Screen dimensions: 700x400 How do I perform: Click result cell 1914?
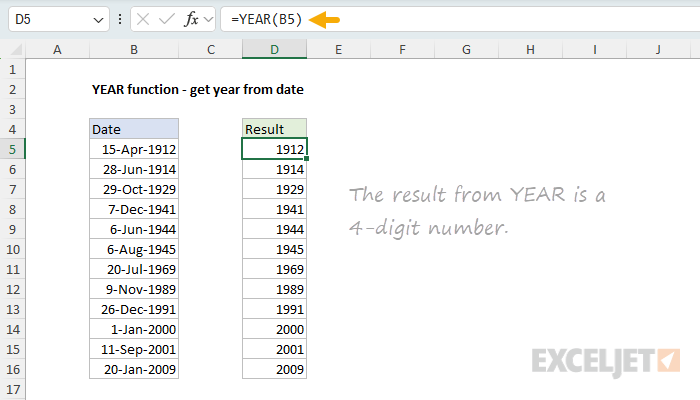pyautogui.click(x=275, y=170)
